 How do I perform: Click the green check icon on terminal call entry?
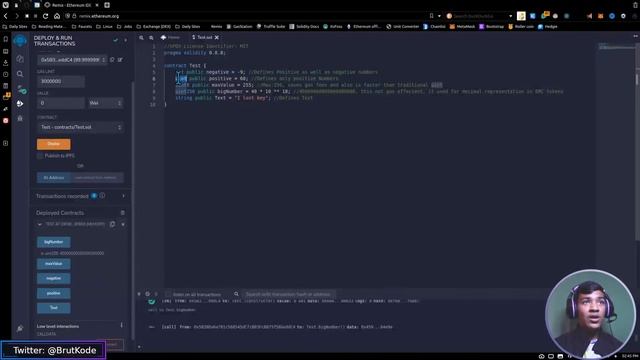(152, 301)
